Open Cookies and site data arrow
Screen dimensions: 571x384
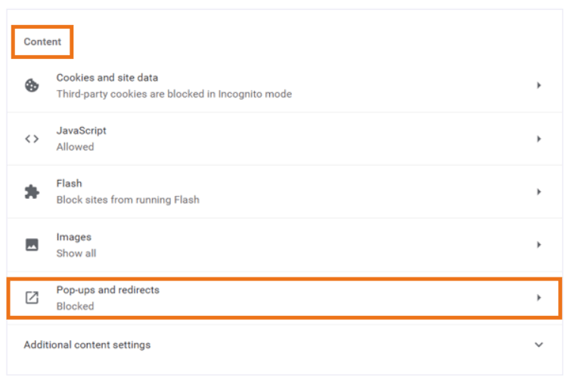539,85
